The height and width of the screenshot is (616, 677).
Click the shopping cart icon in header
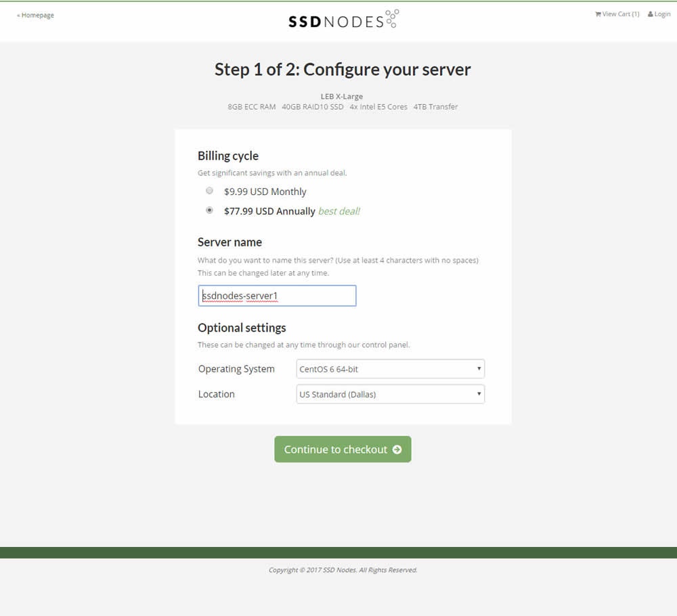click(598, 14)
